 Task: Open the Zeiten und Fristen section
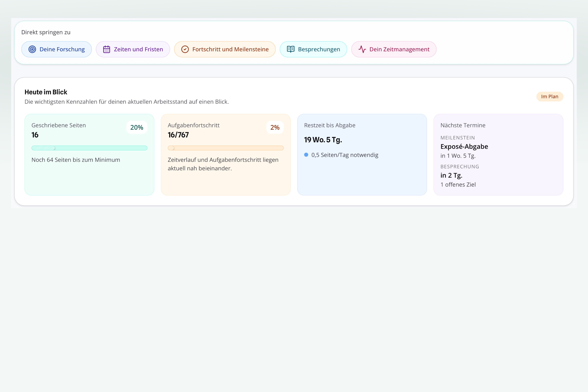click(x=138, y=49)
